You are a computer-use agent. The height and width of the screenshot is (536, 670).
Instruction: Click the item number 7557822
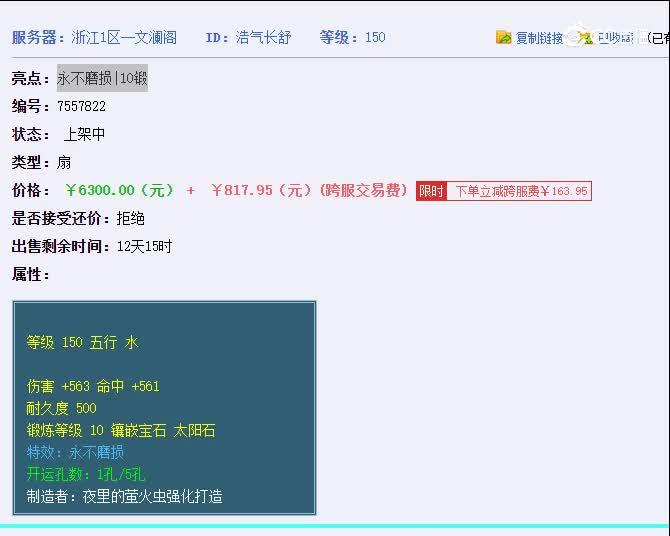click(x=81, y=106)
